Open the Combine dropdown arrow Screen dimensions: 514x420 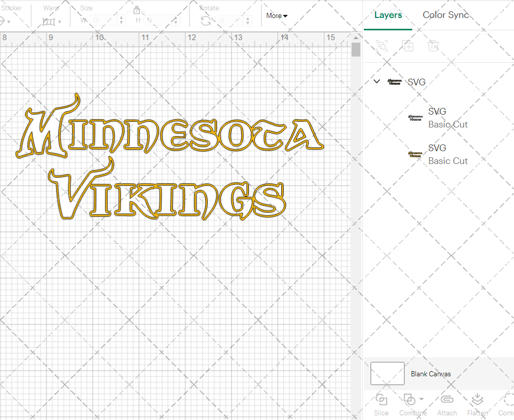point(421,399)
